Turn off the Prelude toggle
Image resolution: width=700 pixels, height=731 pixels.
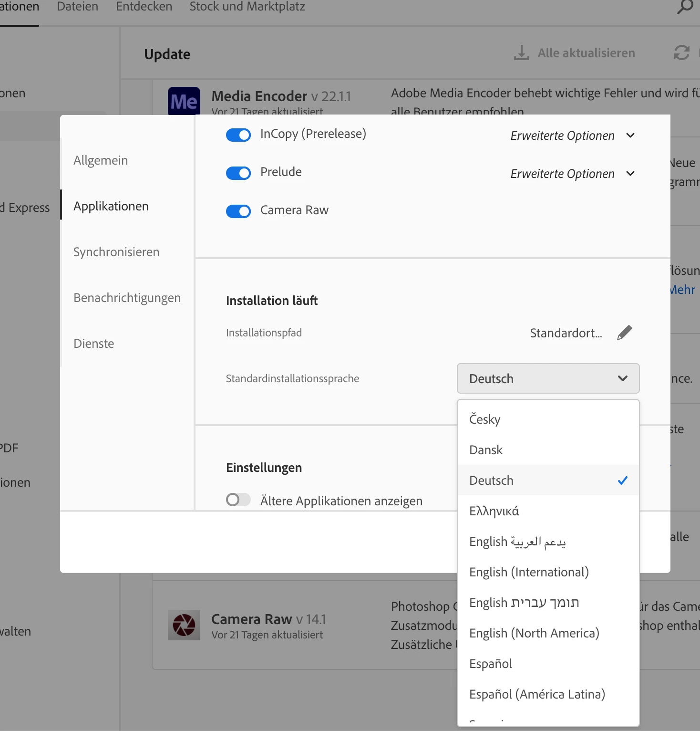238,173
